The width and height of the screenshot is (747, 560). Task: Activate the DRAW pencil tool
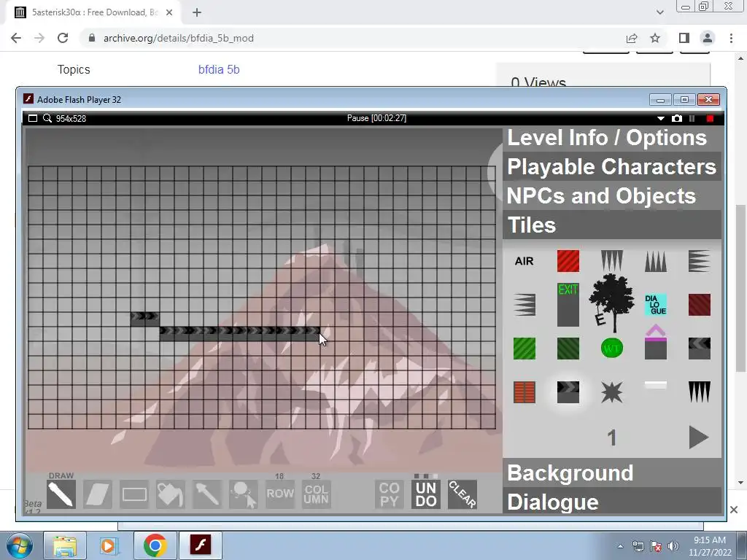click(x=61, y=494)
